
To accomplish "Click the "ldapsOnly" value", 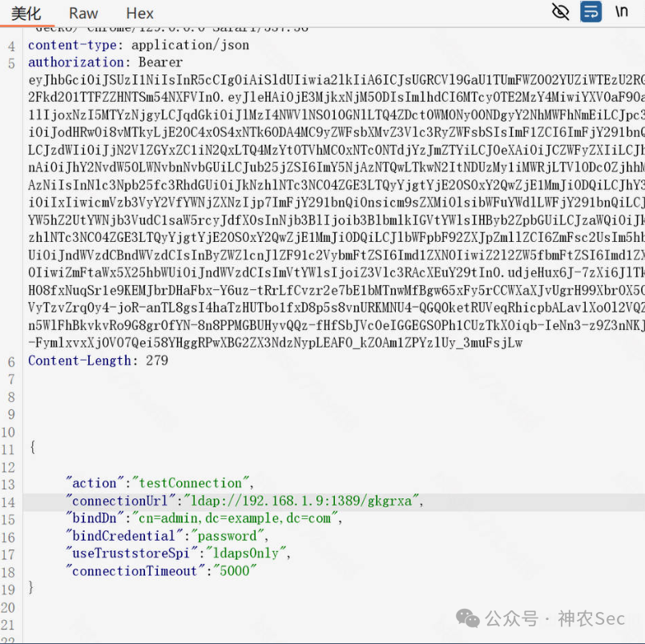I will pos(245,553).
